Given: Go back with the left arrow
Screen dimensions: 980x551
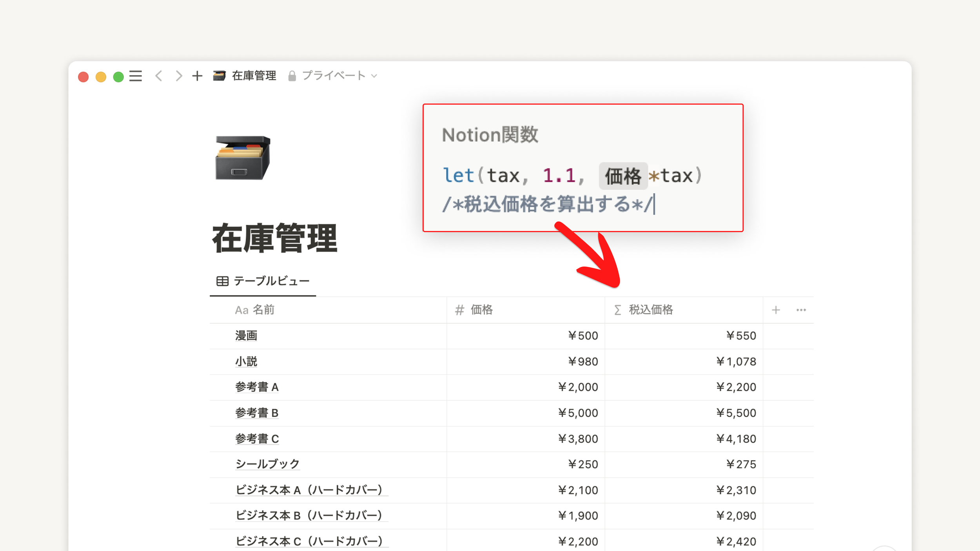Looking at the screenshot, I should (x=159, y=76).
